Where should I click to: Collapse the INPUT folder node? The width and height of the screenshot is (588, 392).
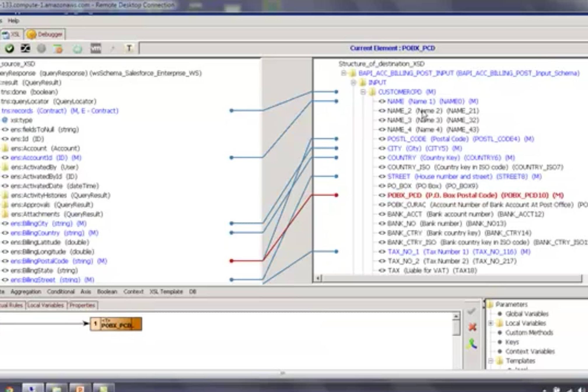click(x=353, y=83)
